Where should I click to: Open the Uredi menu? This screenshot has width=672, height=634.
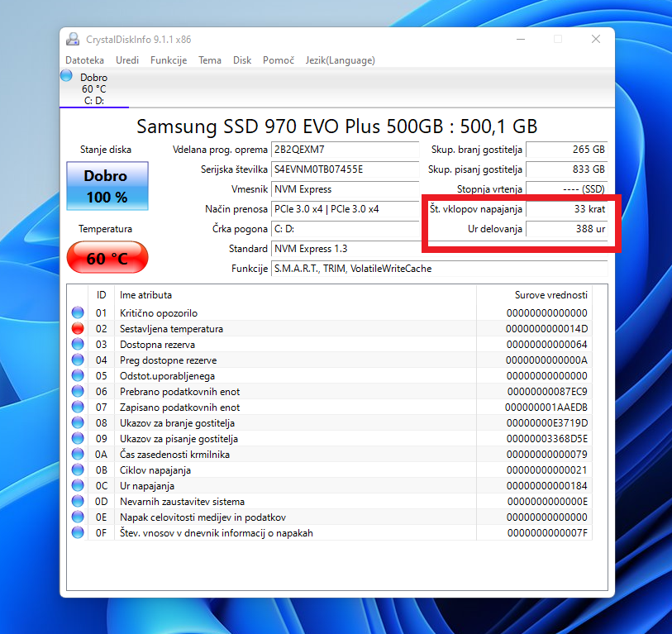click(127, 60)
